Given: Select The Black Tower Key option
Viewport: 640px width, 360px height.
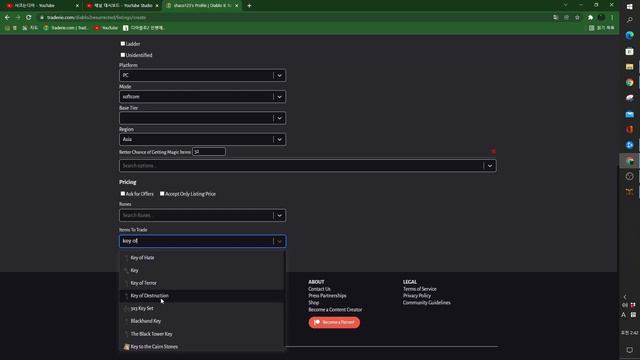Looking at the screenshot, I should click(x=202, y=334).
